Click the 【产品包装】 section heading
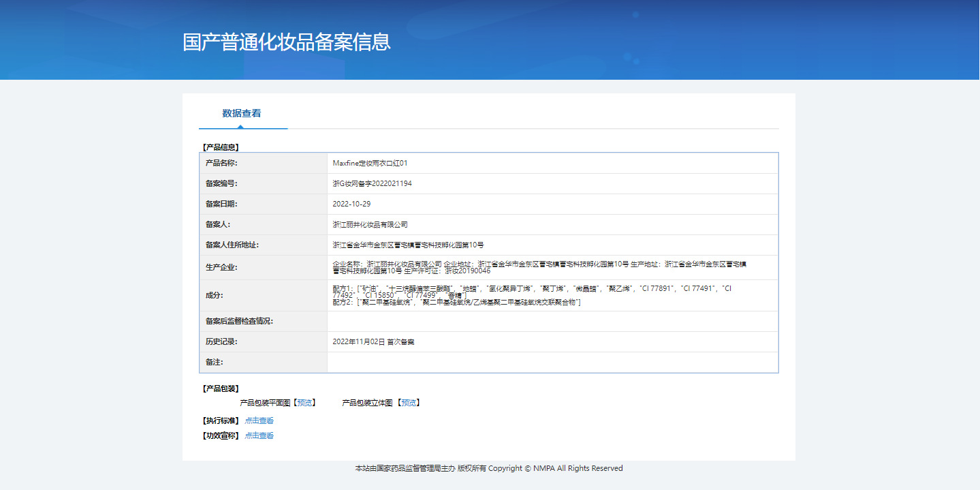 [x=221, y=388]
